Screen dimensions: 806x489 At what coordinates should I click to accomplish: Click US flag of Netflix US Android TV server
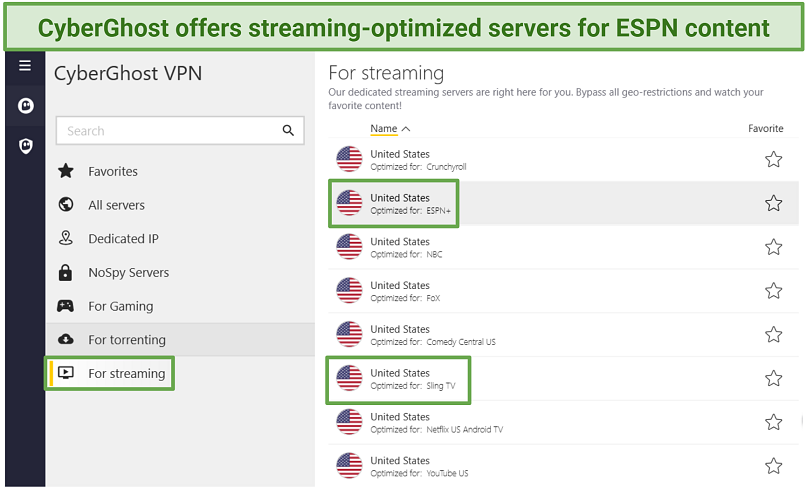(x=349, y=422)
